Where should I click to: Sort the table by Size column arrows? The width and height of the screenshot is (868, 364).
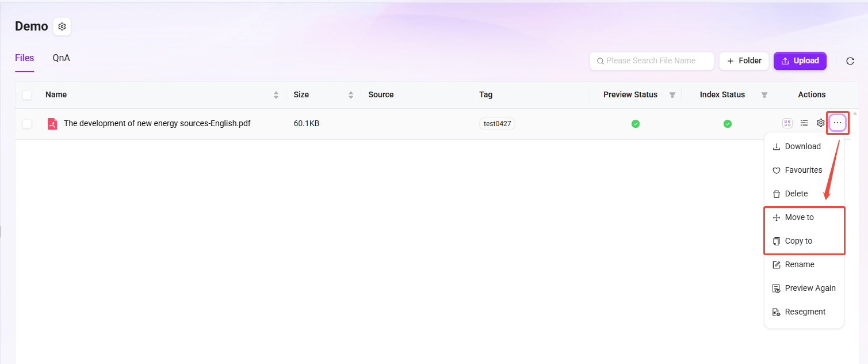pos(351,95)
